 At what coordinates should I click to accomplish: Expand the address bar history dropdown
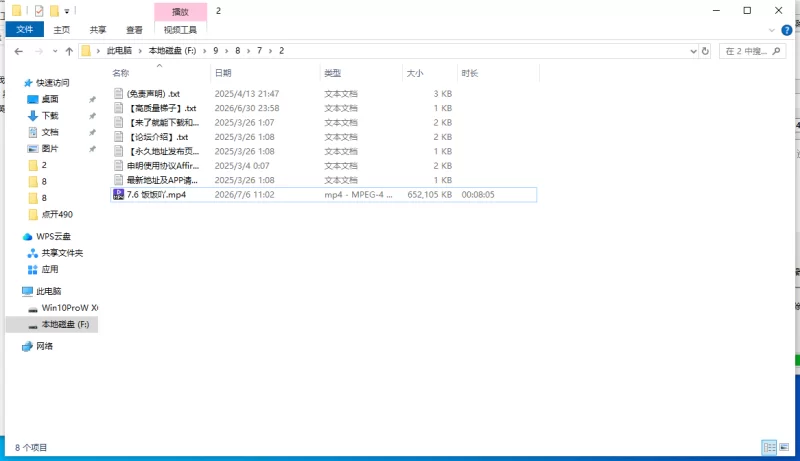[x=693, y=51]
